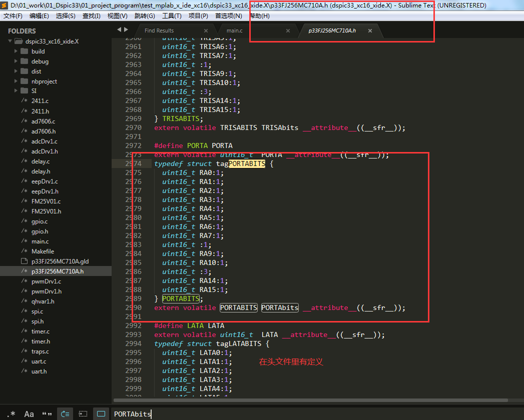The height and width of the screenshot is (420, 524).
Task: Close the main.c tab
Action: click(x=288, y=31)
